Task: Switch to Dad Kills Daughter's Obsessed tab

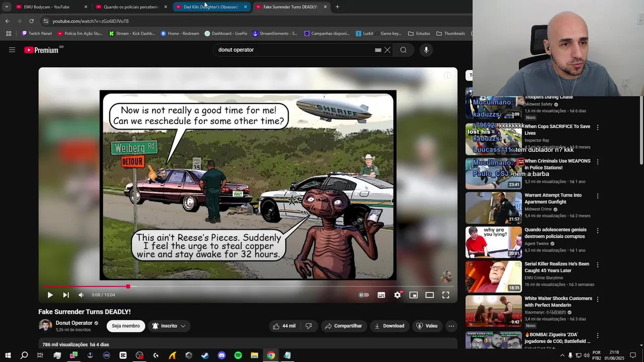Action: click(211, 7)
